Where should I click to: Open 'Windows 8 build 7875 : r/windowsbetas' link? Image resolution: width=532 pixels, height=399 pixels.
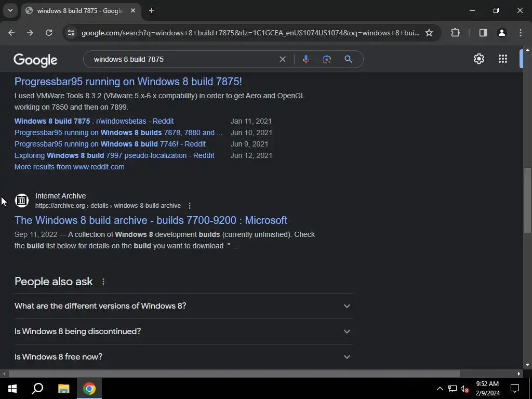coord(94,121)
